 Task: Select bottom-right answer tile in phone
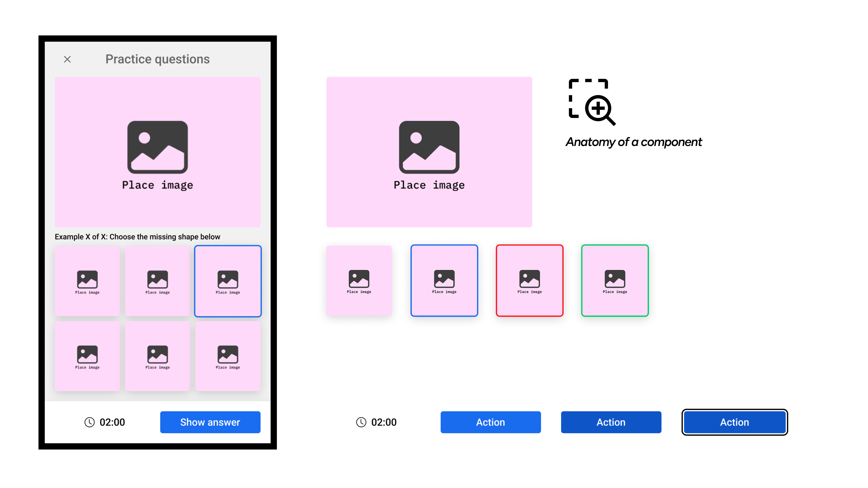click(228, 356)
